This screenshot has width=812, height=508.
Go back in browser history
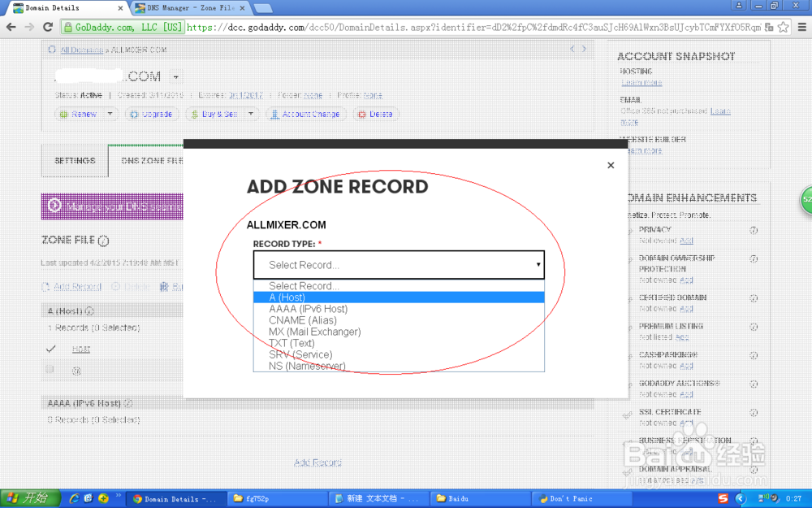click(11, 27)
